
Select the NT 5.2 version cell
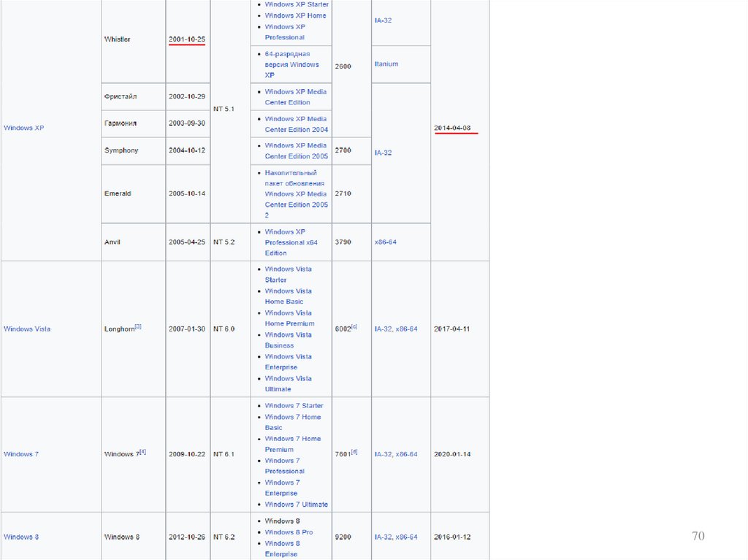(230, 242)
